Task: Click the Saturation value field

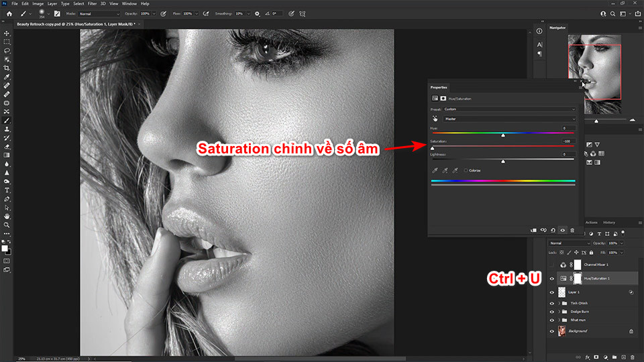Action: tap(568, 141)
